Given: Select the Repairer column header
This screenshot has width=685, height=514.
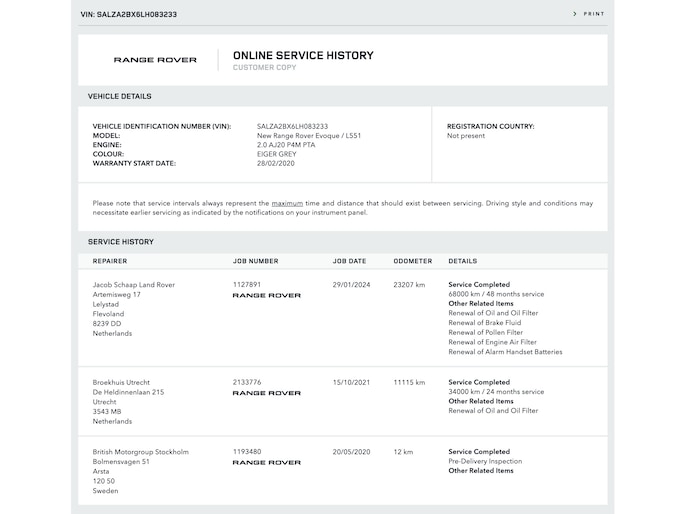Looking at the screenshot, I should (x=110, y=261).
